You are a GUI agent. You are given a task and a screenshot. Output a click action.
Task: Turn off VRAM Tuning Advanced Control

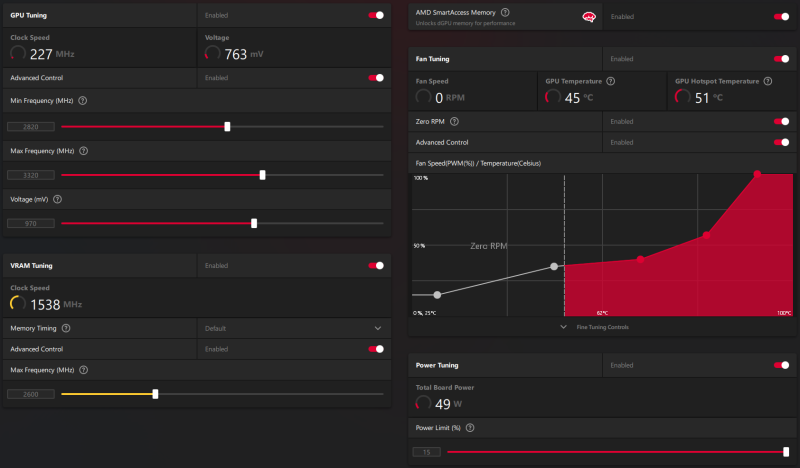tap(376, 349)
